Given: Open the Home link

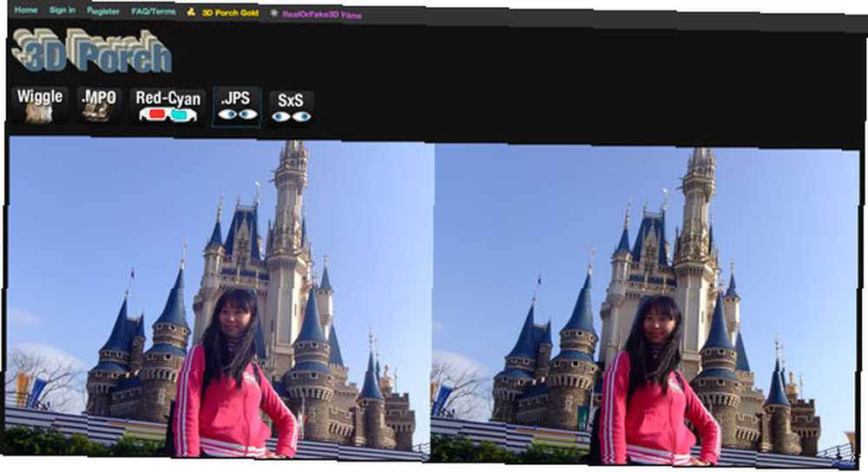Looking at the screenshot, I should pos(25,10).
